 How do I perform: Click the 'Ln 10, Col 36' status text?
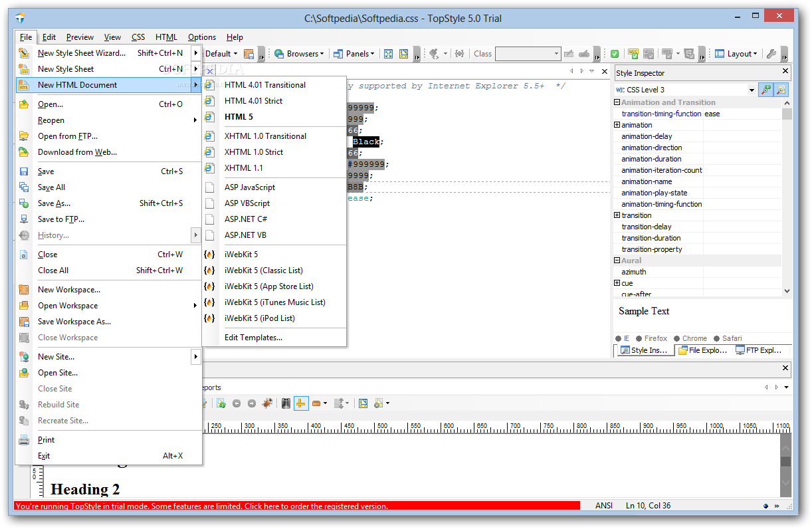[649, 506]
